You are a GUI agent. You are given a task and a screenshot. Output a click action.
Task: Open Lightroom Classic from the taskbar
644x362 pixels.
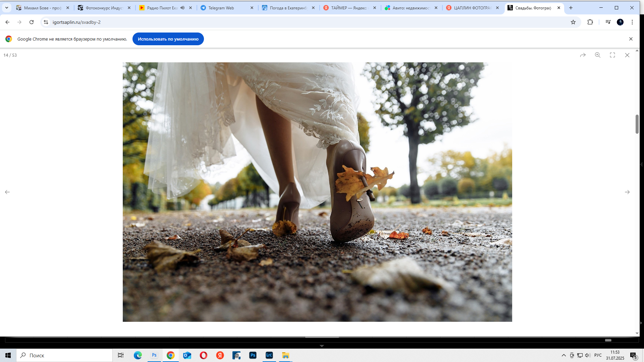pyautogui.click(x=269, y=355)
